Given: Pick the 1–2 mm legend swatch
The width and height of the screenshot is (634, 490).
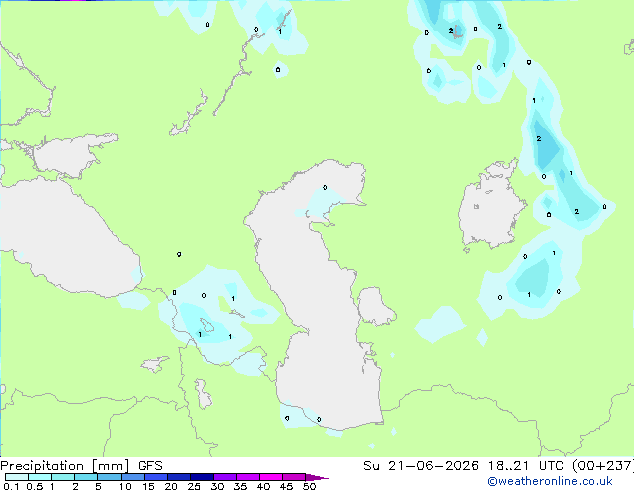Looking at the screenshot, I should [63, 477].
